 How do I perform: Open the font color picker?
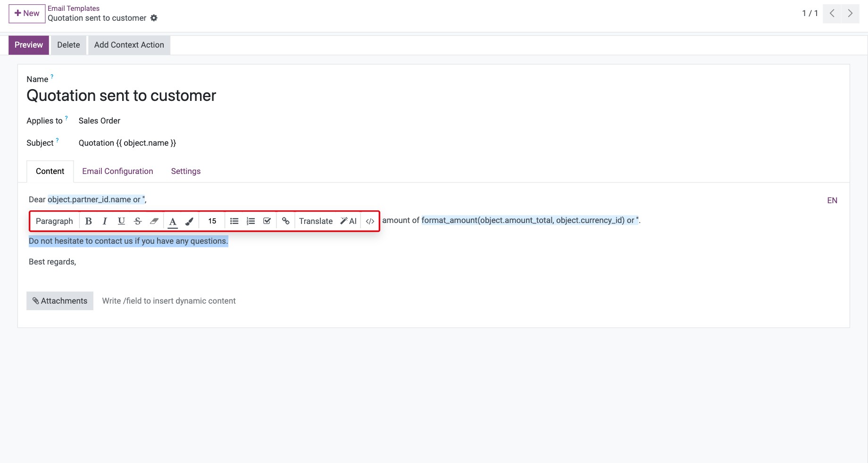pos(173,221)
